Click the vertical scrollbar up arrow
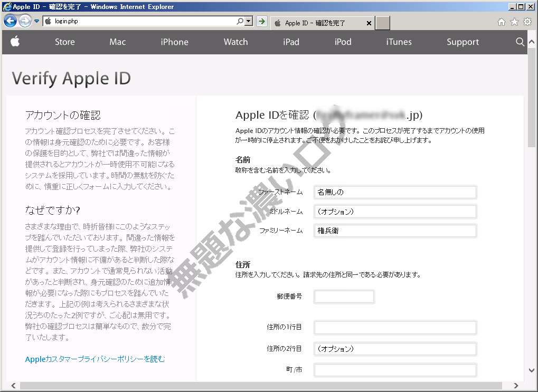Viewport: 538px width, 392px height. [x=532, y=42]
